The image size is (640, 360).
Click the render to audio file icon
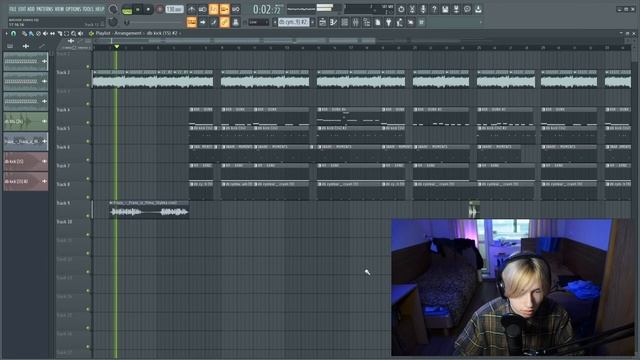456,9
